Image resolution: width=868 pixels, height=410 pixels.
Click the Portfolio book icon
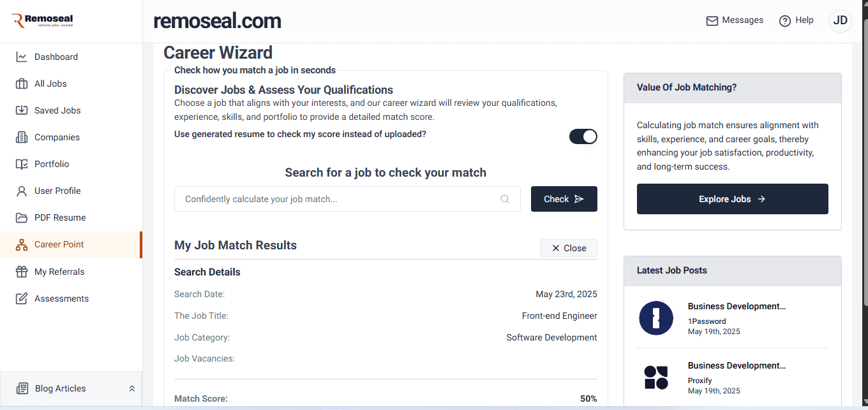pos(22,164)
